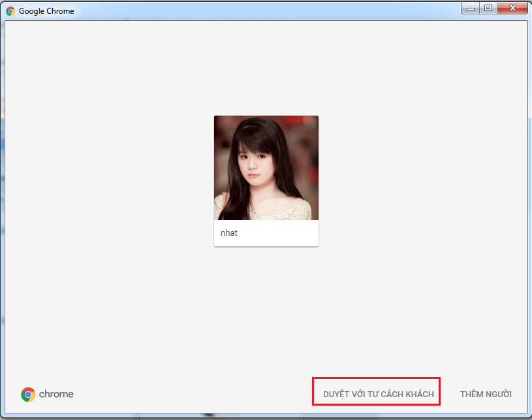Click DUYỆT VỚI TƯ CÁCH KHÁCH button
Viewport: 532px width, 420px height.
[x=378, y=395]
